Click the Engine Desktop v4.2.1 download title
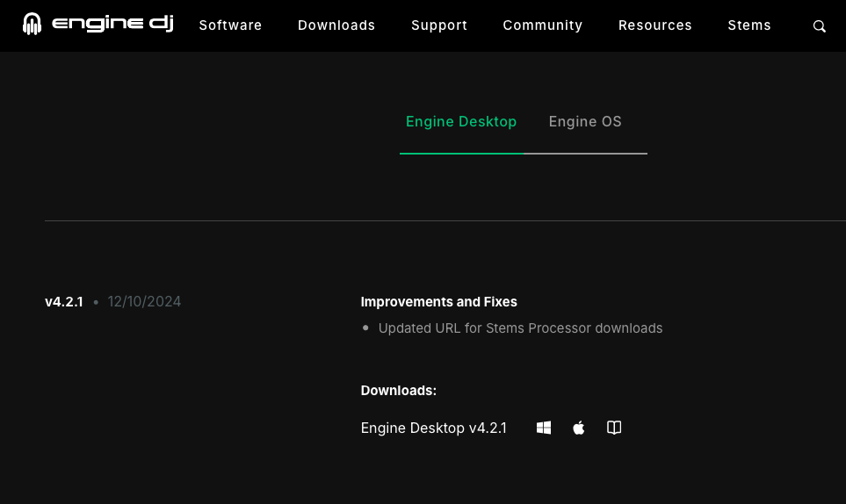Image resolution: width=846 pixels, height=504 pixels. 433,428
